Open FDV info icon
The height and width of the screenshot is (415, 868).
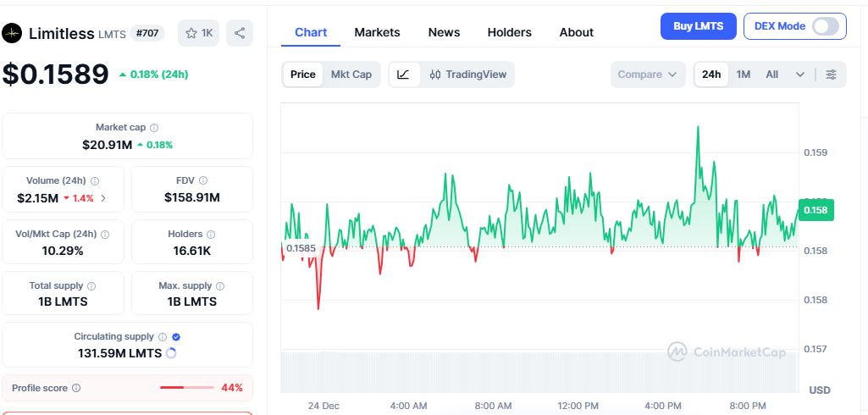click(203, 180)
